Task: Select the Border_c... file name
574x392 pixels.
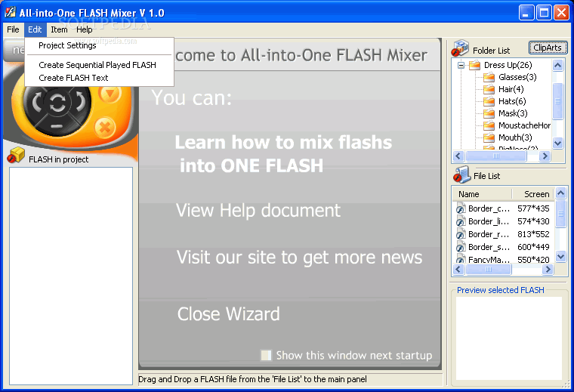Action: (489, 208)
